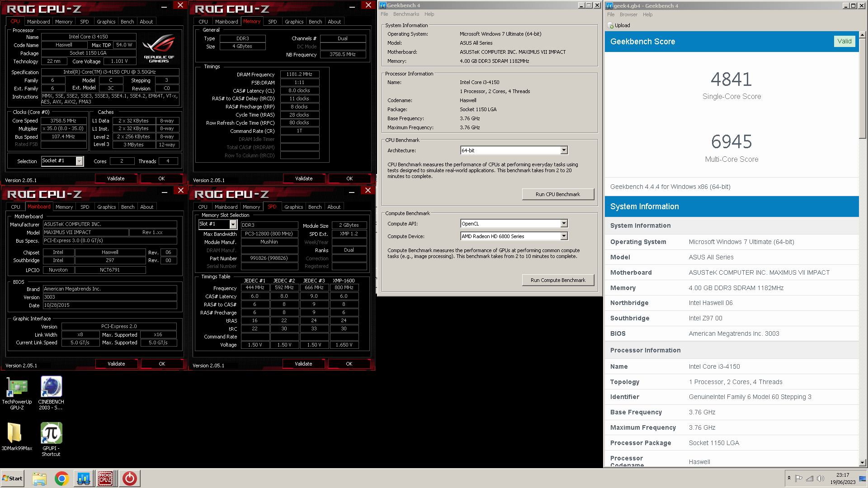The height and width of the screenshot is (488, 868).
Task: Click Run Compute Benchmark button
Action: (558, 280)
